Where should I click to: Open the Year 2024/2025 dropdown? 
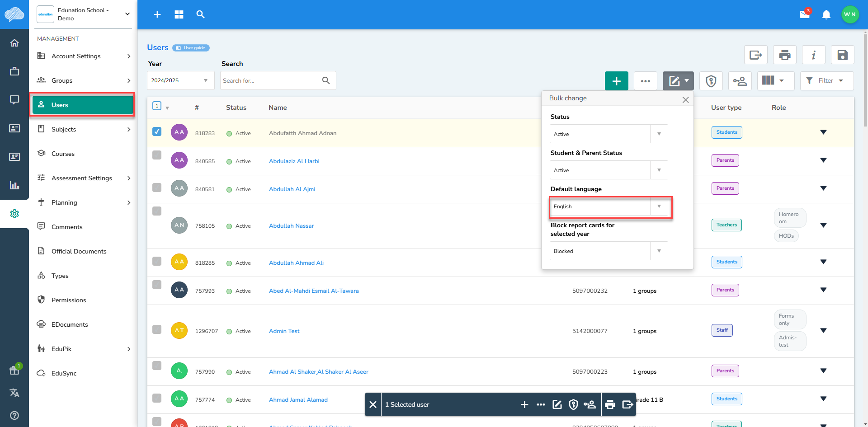[180, 80]
